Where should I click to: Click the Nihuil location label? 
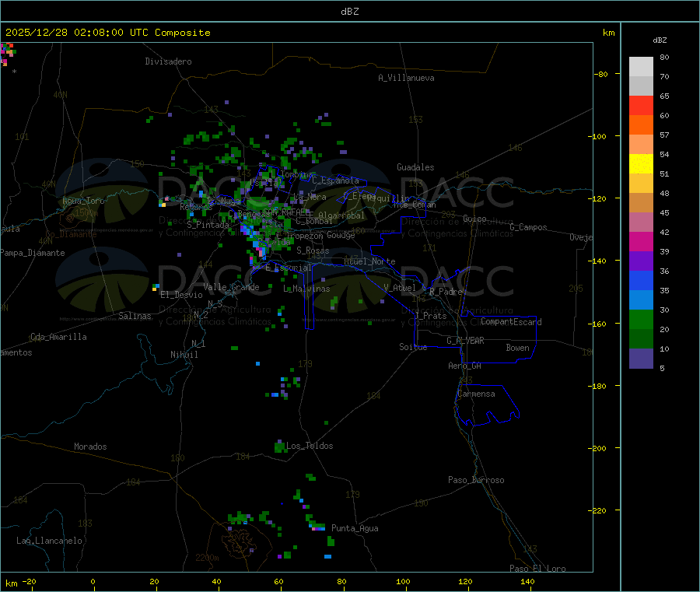tap(184, 355)
